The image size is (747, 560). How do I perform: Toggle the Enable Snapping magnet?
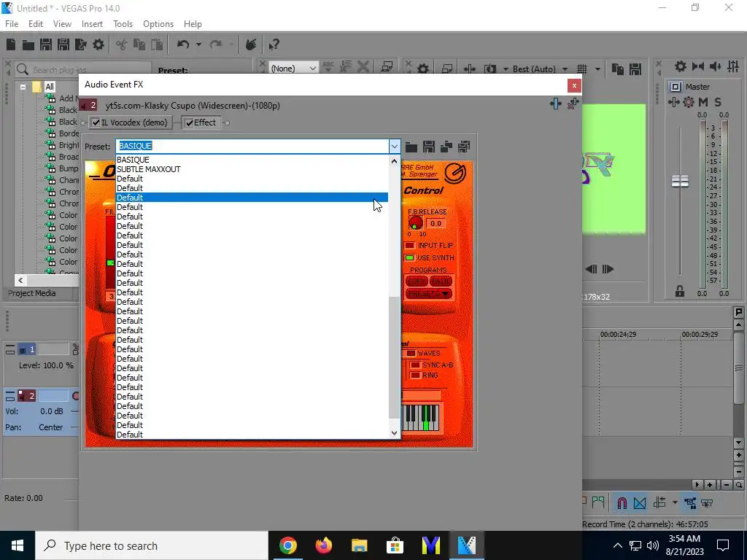622,503
